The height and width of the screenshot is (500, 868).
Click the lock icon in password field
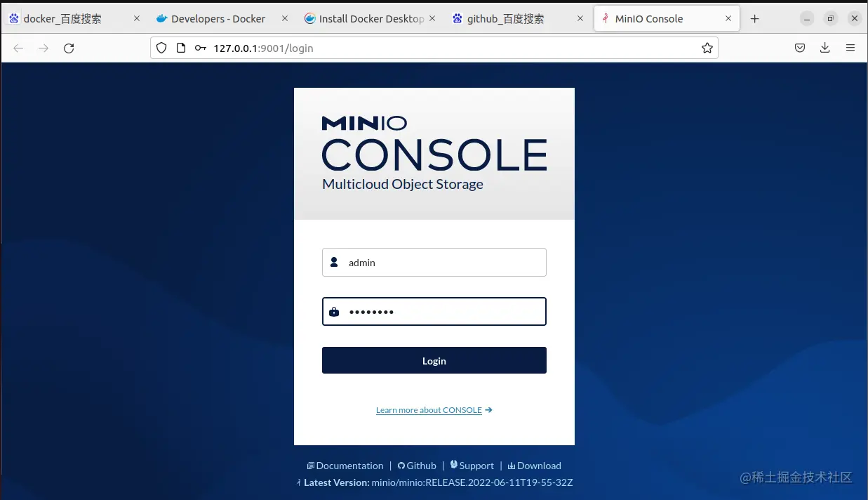click(x=334, y=312)
